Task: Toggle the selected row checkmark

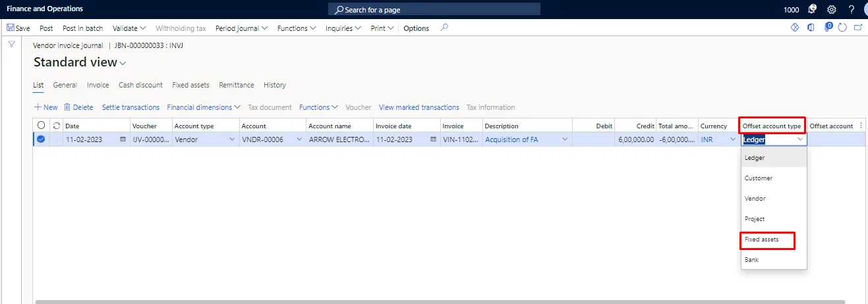Action: (42, 139)
